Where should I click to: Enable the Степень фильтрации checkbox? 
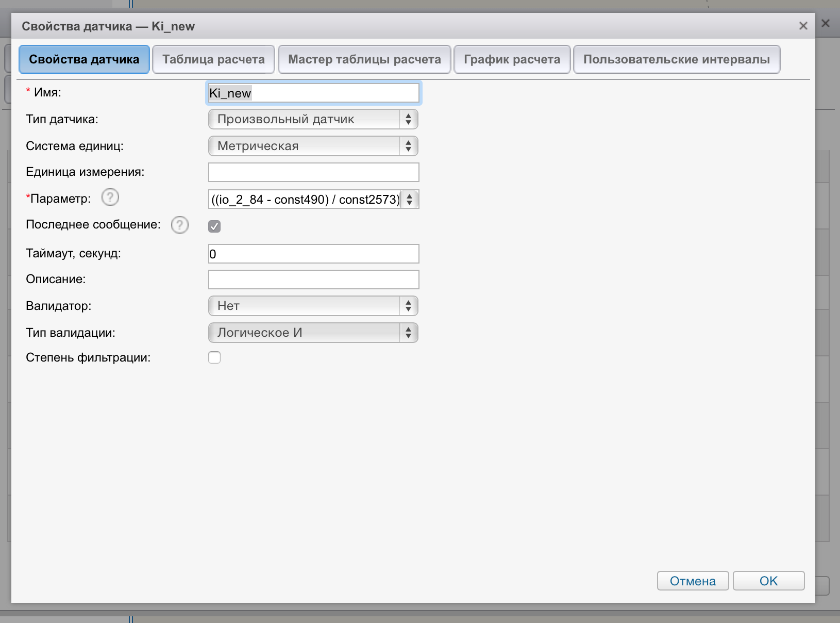pos(214,357)
